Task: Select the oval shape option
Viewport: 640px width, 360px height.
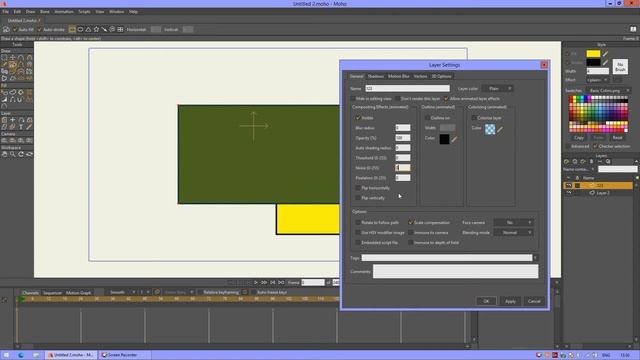Action: (x=80, y=29)
